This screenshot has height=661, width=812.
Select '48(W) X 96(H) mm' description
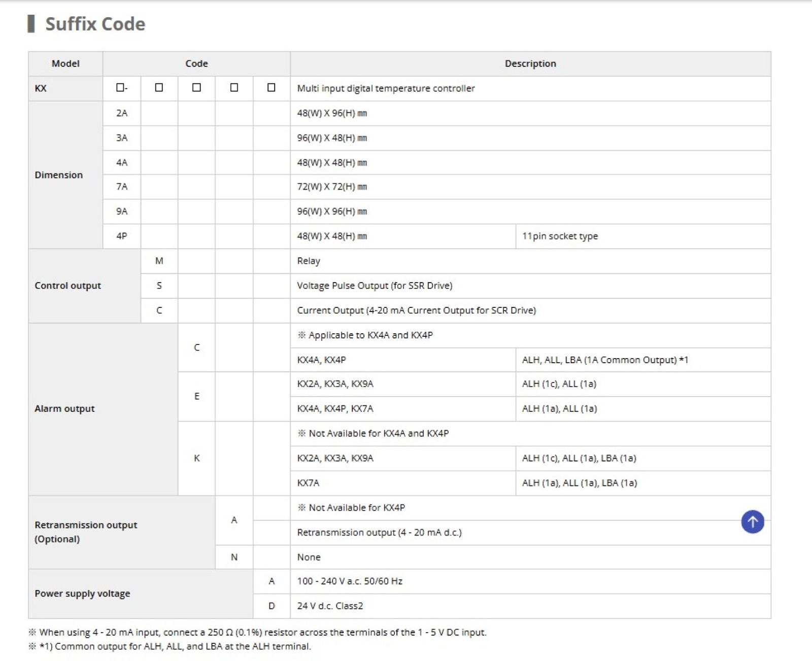coord(332,113)
